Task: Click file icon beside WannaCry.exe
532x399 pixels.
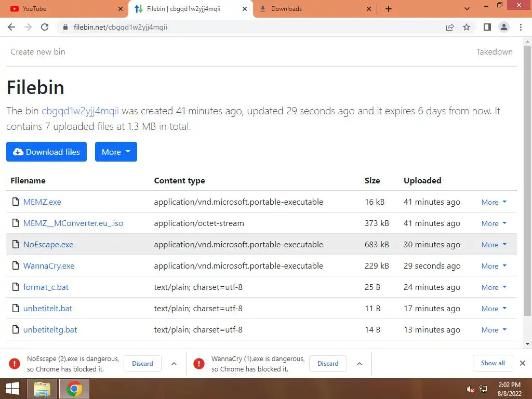Action: click(x=15, y=265)
